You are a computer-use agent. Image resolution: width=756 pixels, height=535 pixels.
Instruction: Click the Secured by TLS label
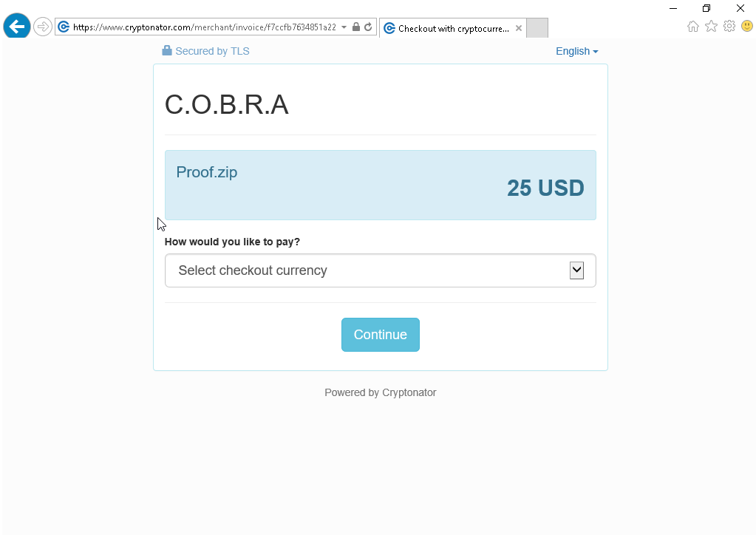[x=206, y=51]
